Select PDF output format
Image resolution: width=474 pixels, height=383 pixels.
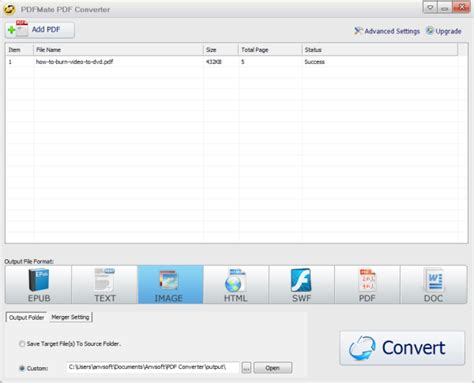click(367, 285)
